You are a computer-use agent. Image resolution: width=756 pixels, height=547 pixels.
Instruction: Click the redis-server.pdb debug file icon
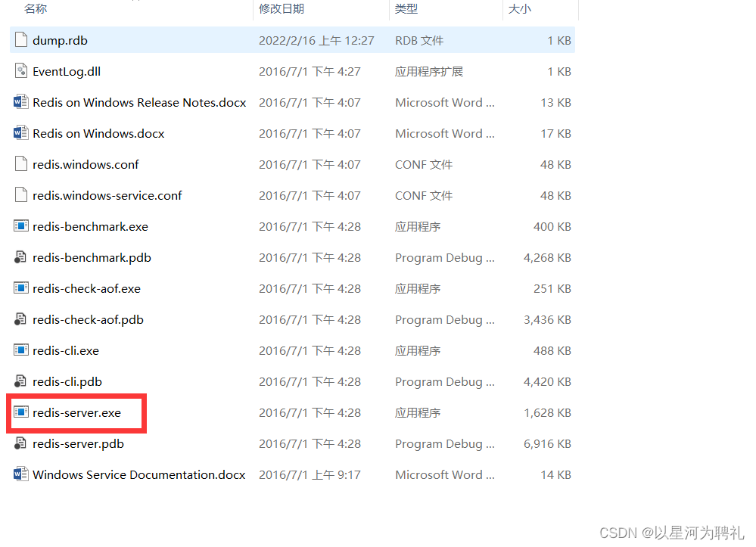click(20, 444)
